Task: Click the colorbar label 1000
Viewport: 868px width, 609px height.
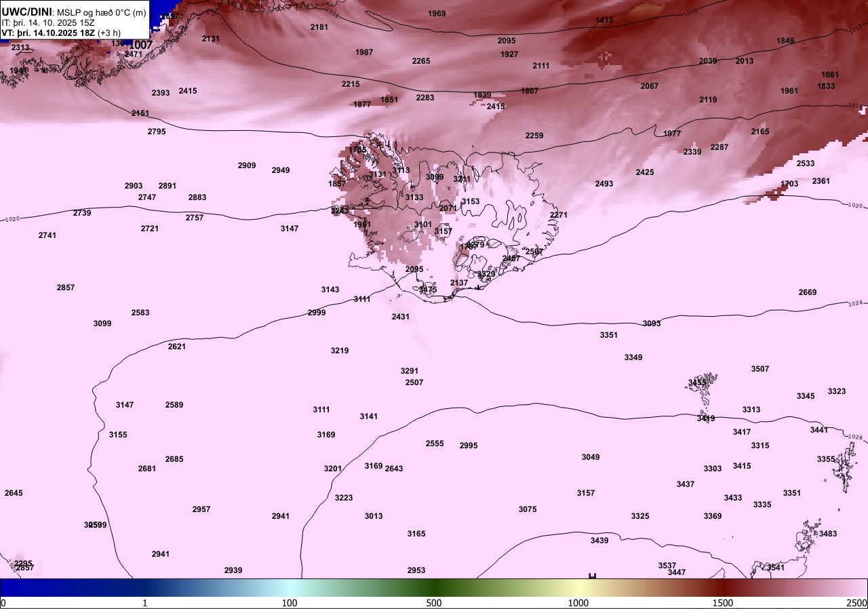Action: (578, 603)
